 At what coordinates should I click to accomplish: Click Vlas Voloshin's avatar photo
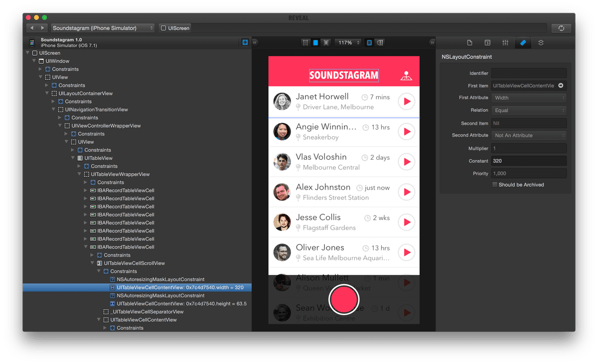[x=282, y=162]
